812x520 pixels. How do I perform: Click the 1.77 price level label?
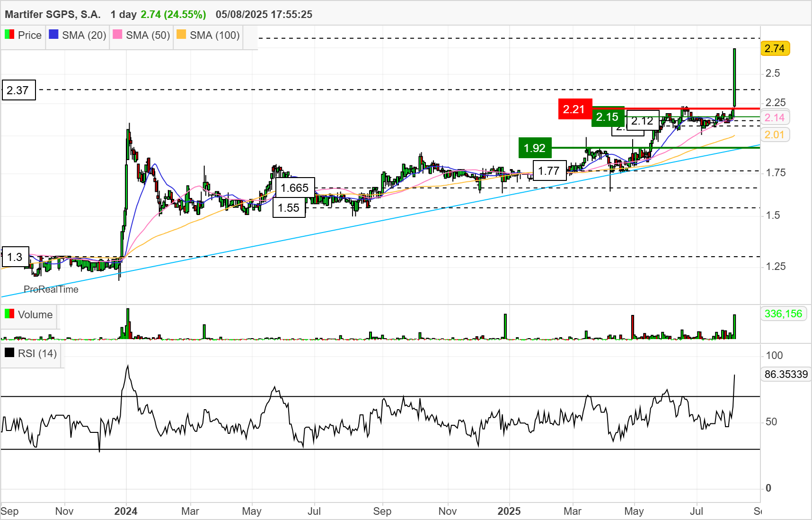[549, 171]
